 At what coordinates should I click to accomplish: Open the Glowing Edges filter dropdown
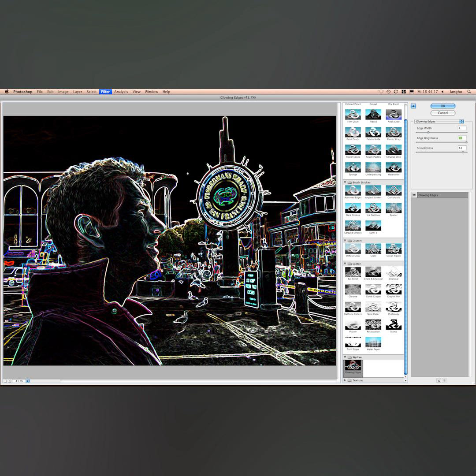coord(439,122)
